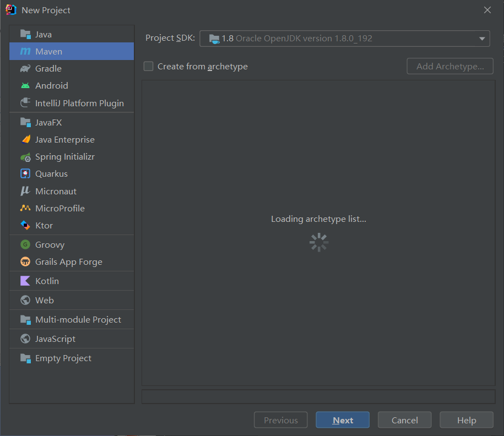Click the Next button

point(343,420)
